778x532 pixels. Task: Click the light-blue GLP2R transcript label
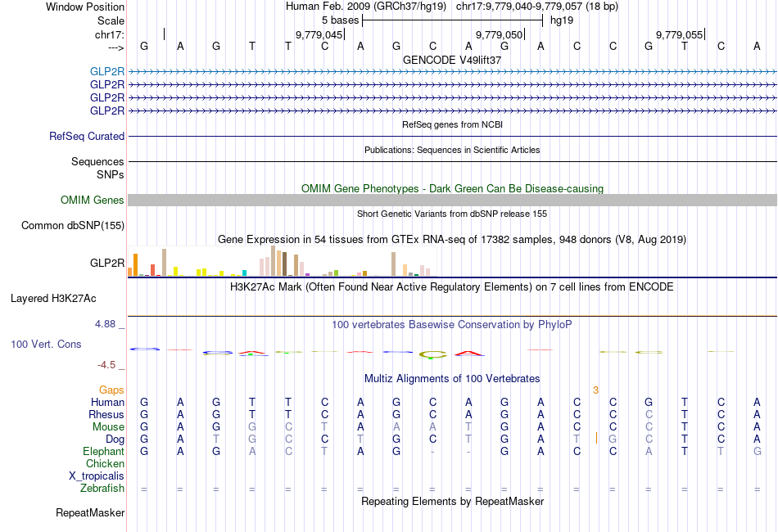pyautogui.click(x=107, y=72)
